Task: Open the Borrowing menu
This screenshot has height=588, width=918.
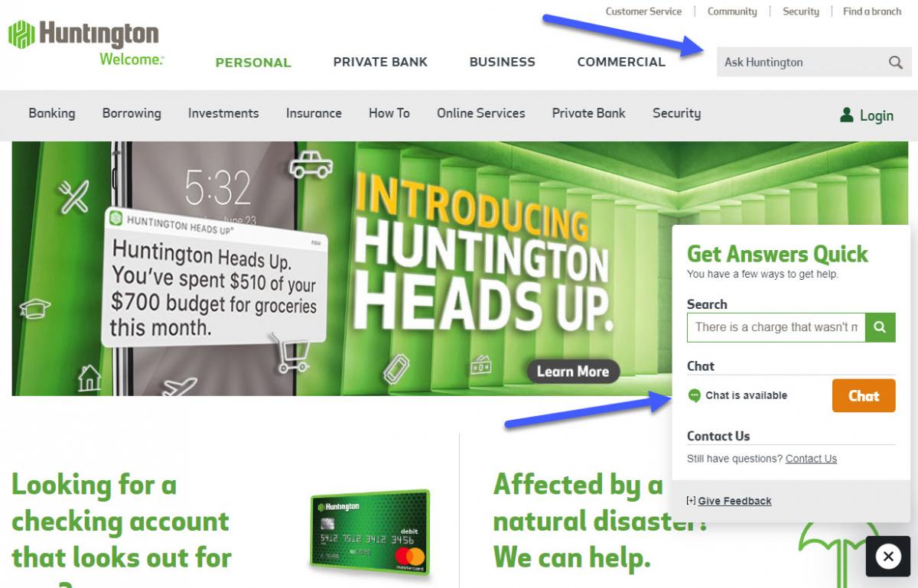Action: pos(132,113)
